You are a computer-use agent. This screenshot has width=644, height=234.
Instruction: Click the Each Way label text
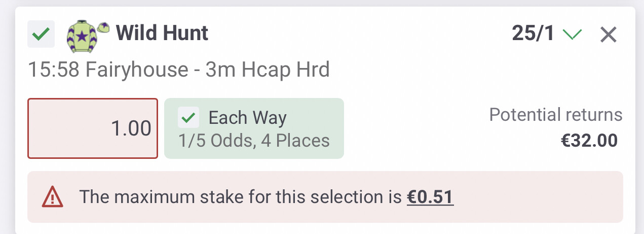[x=248, y=118]
